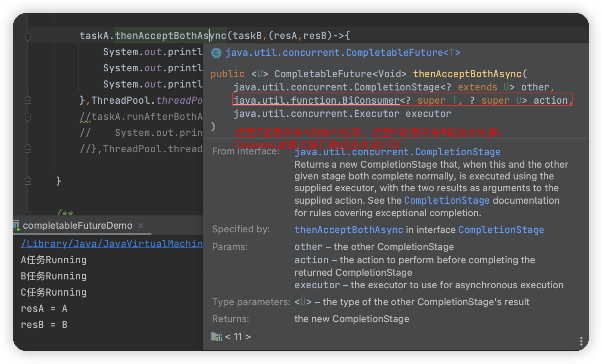Open java.util.concurrent.CompletionStage after 'From interface'
Viewport: 602px width, 364px height.
[397, 152]
